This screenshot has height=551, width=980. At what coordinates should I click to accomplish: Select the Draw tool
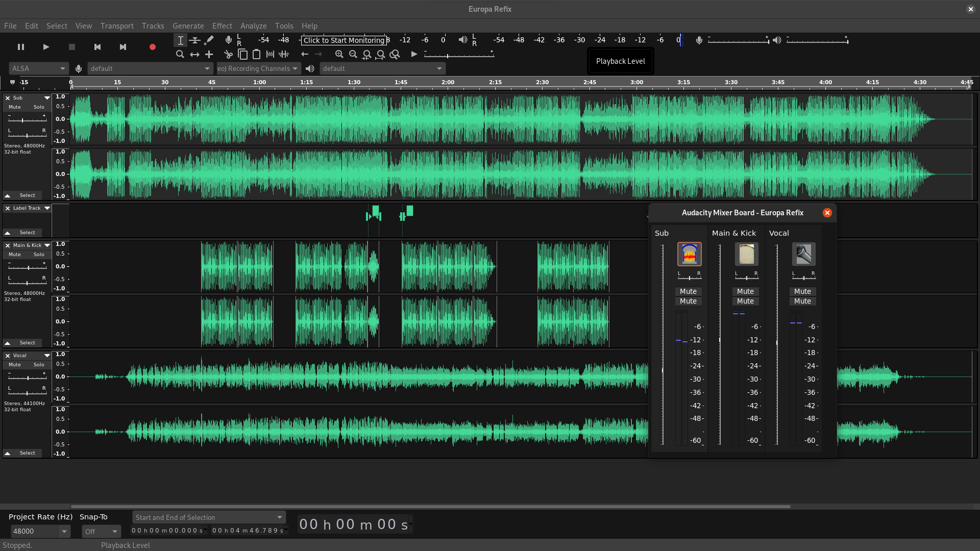point(209,40)
